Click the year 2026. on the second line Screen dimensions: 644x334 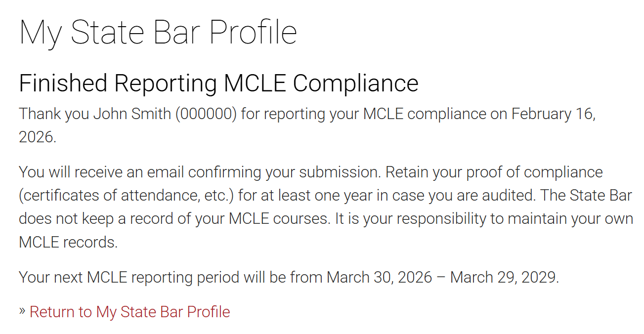tap(38, 137)
